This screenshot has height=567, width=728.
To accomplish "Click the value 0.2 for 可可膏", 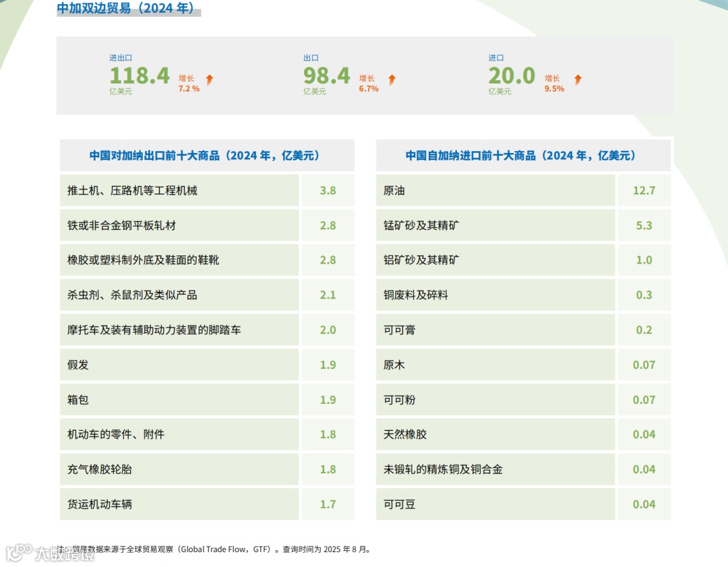I will 644,330.
